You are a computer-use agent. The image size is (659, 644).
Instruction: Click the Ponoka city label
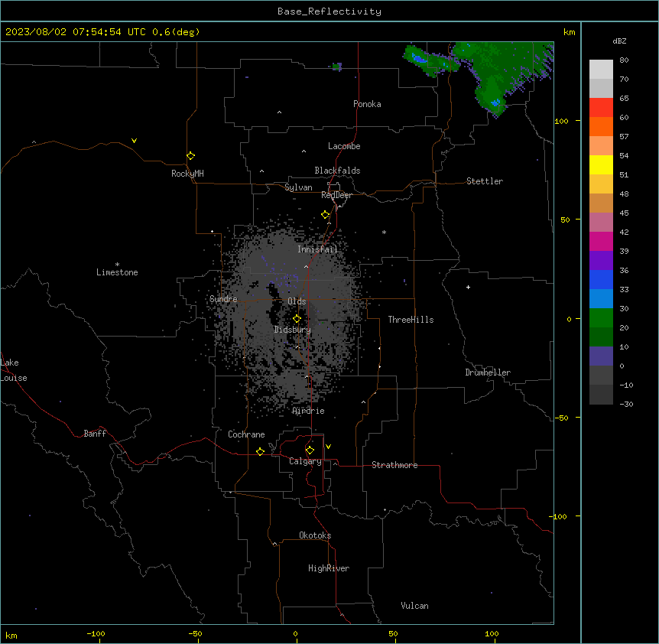367,104
